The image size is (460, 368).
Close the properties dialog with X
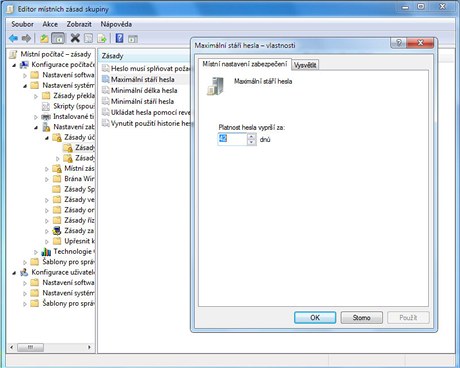421,43
